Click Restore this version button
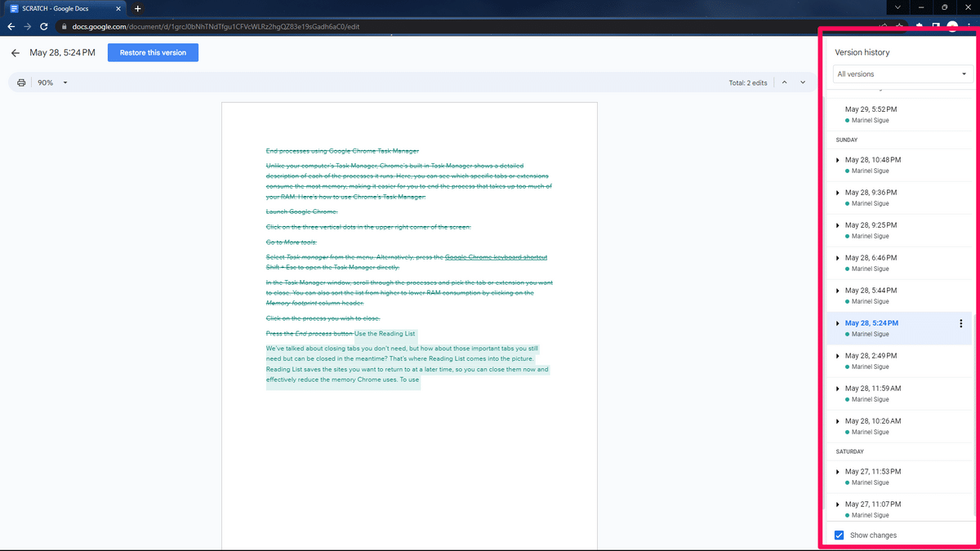The height and width of the screenshot is (551, 980). [x=153, y=53]
